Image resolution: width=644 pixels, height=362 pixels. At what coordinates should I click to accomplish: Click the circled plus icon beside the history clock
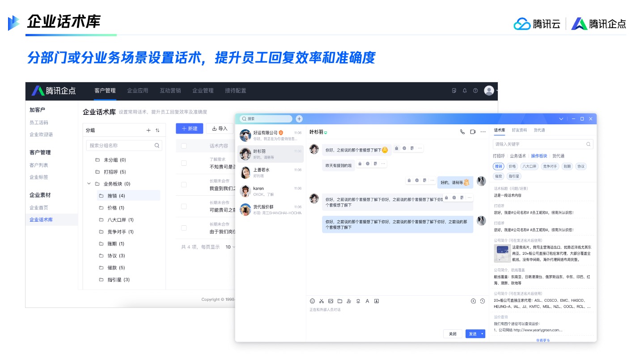474,301
